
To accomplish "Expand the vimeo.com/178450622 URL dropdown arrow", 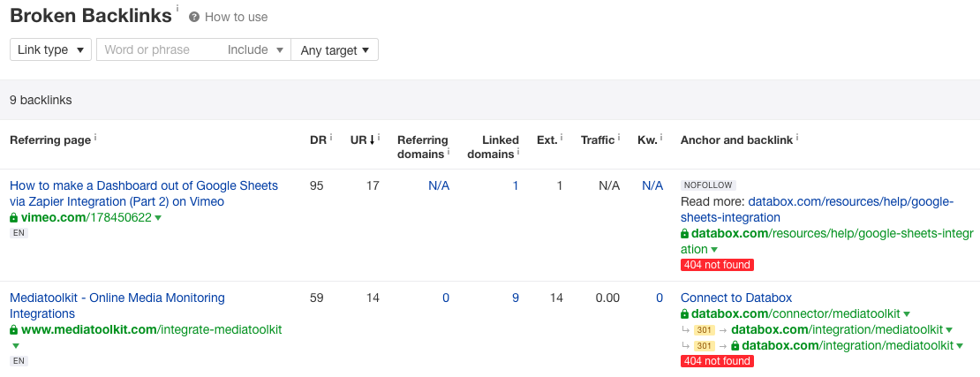I will coord(158,218).
